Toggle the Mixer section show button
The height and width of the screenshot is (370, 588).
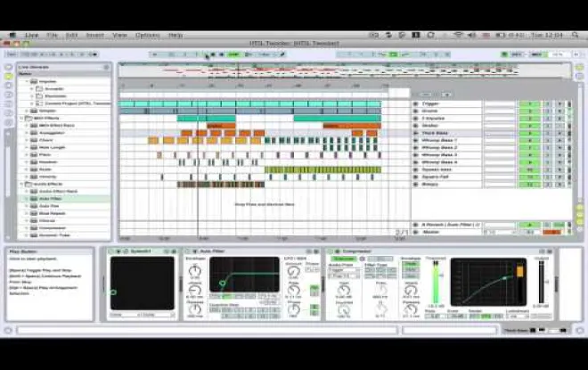580,222
